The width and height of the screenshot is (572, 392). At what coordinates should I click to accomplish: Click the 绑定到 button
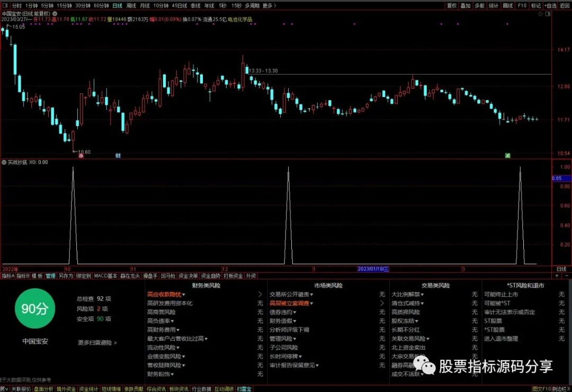83,276
